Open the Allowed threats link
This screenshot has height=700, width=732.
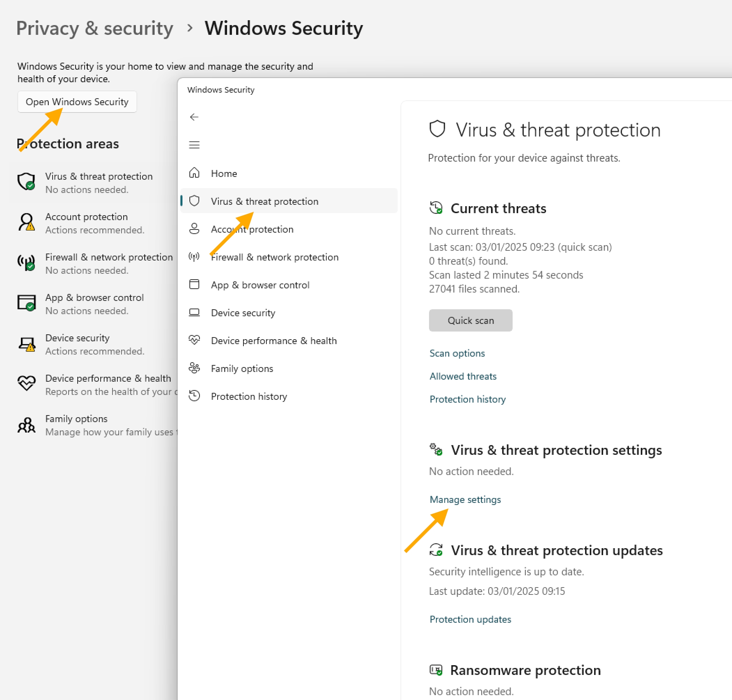coord(462,376)
